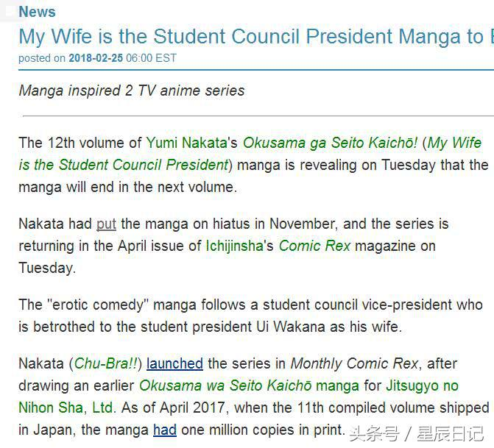Image resolution: width=494 pixels, height=448 pixels.
Task: Click the subtitle 'Manga inspired 2 TV anime series'
Action: (x=132, y=91)
